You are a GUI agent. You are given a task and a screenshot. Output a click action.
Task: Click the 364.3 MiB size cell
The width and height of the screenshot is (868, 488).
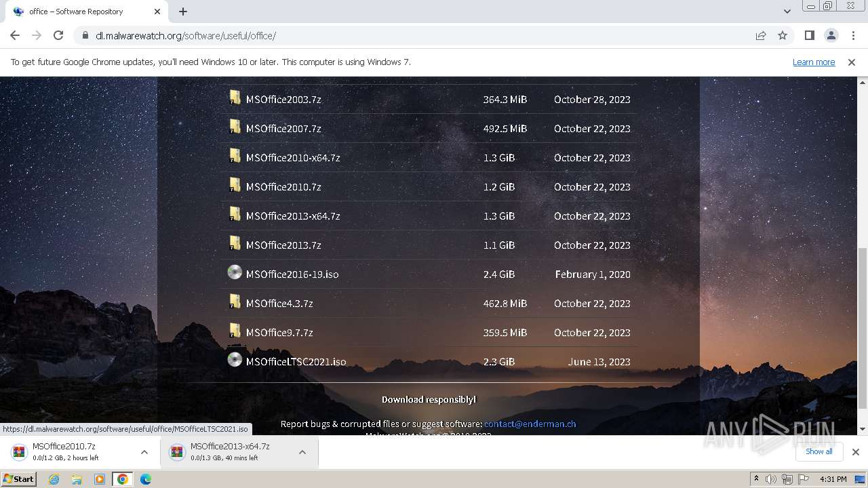click(x=505, y=99)
